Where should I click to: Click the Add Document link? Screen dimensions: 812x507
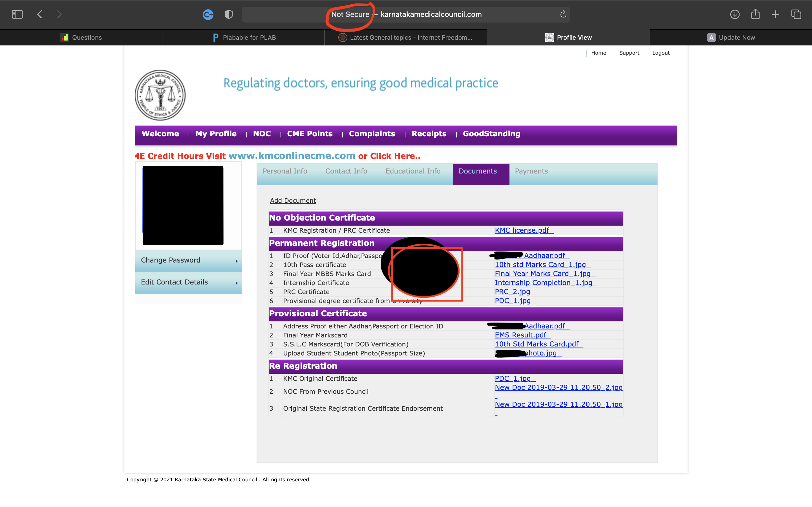point(293,201)
